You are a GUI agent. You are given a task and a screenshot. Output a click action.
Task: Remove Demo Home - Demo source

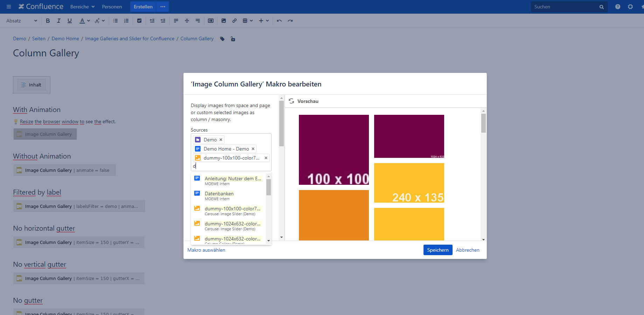point(253,149)
